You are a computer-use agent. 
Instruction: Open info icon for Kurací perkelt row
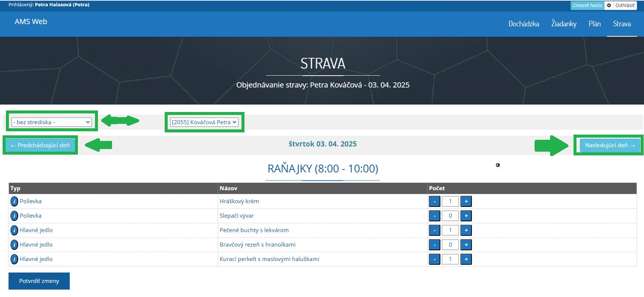pos(14,259)
